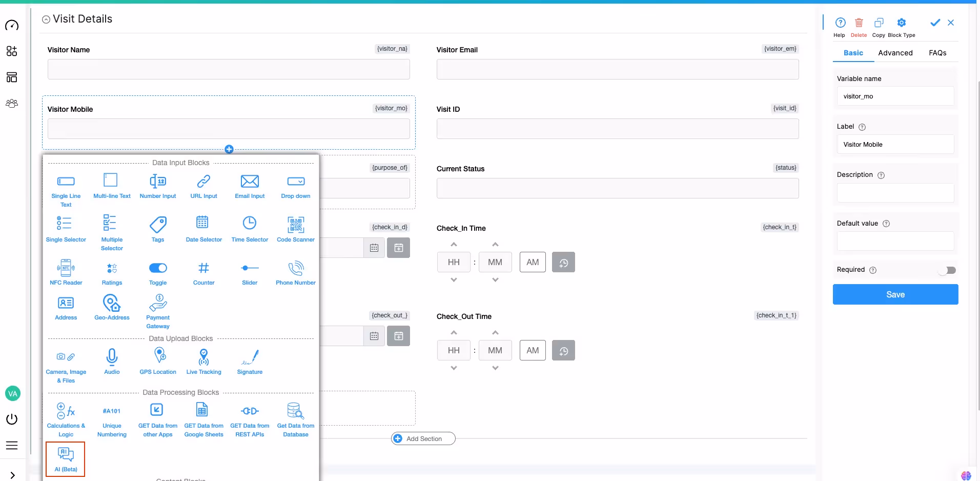This screenshot has height=481, width=980.
Task: Increment Check_In hours with up arrow
Action: pos(454,245)
